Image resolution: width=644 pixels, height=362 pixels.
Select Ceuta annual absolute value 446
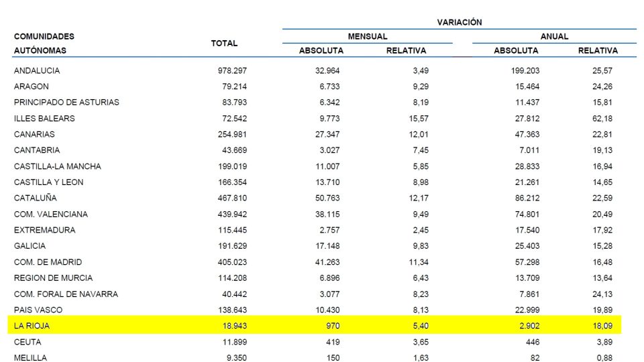click(531, 342)
